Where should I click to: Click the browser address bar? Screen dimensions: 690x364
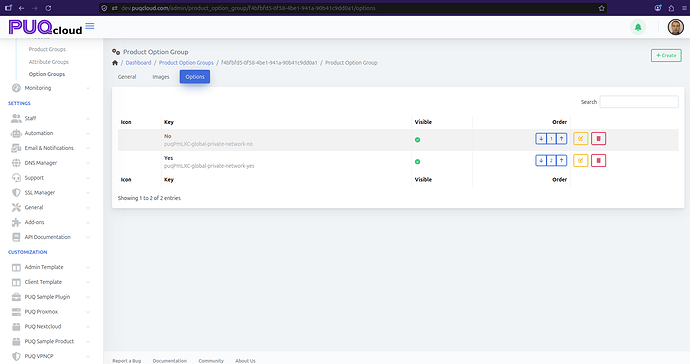(352, 8)
